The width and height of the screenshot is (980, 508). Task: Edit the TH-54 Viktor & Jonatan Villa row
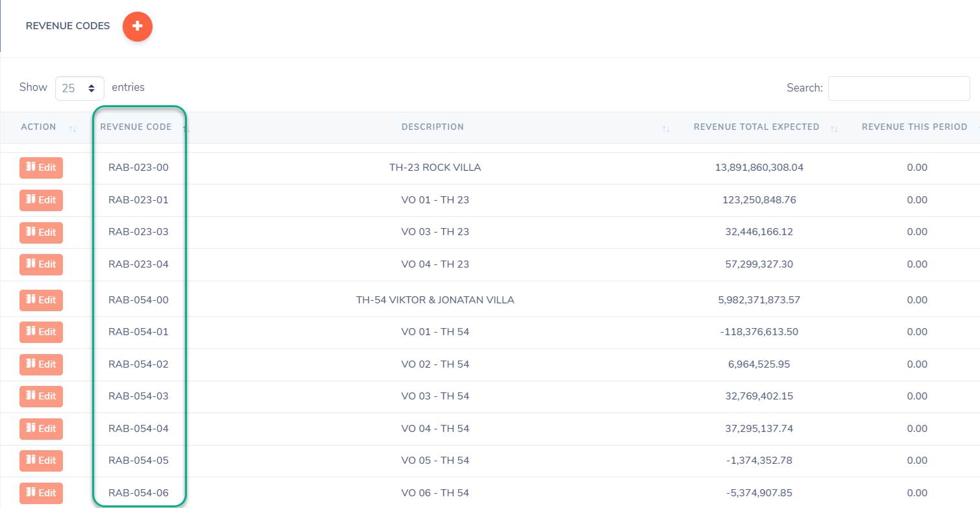tap(41, 300)
